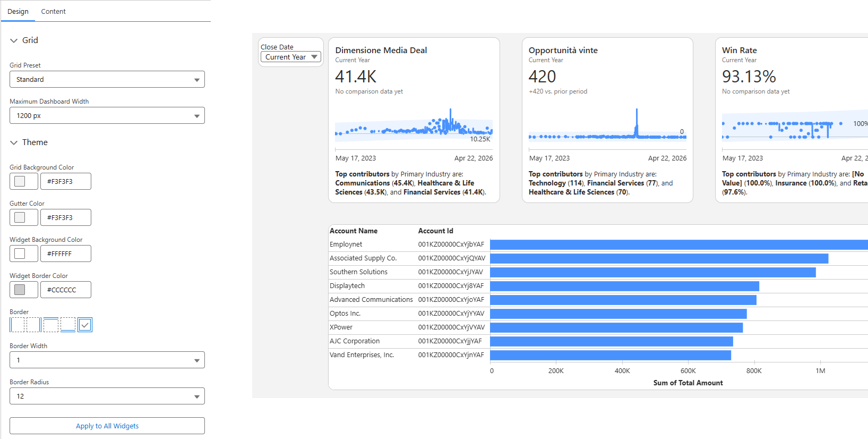Open the Grid Preset dropdown
This screenshot has width=868, height=439.
(107, 79)
